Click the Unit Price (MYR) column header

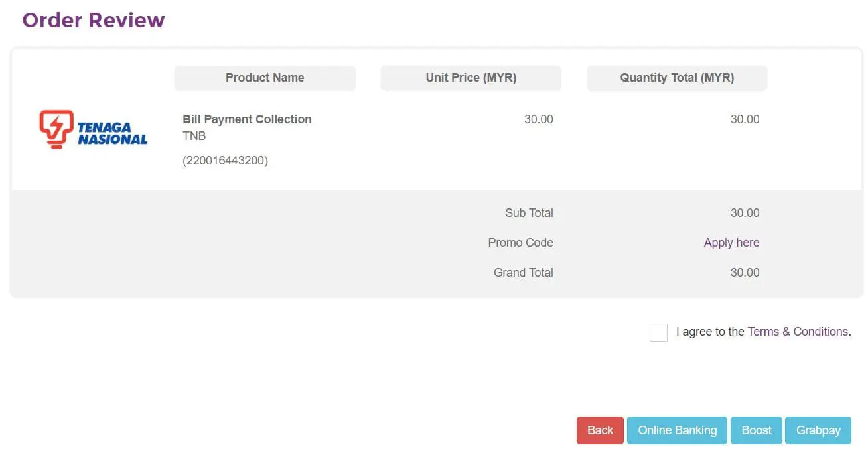470,78
